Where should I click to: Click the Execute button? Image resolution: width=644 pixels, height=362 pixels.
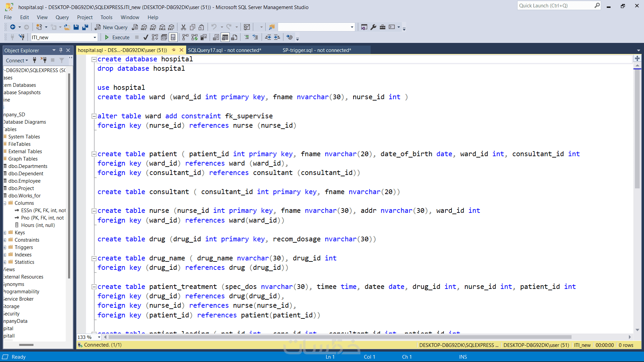(x=117, y=37)
